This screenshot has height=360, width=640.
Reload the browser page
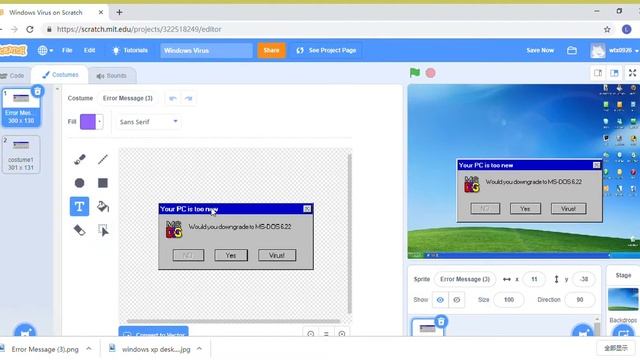30,29
